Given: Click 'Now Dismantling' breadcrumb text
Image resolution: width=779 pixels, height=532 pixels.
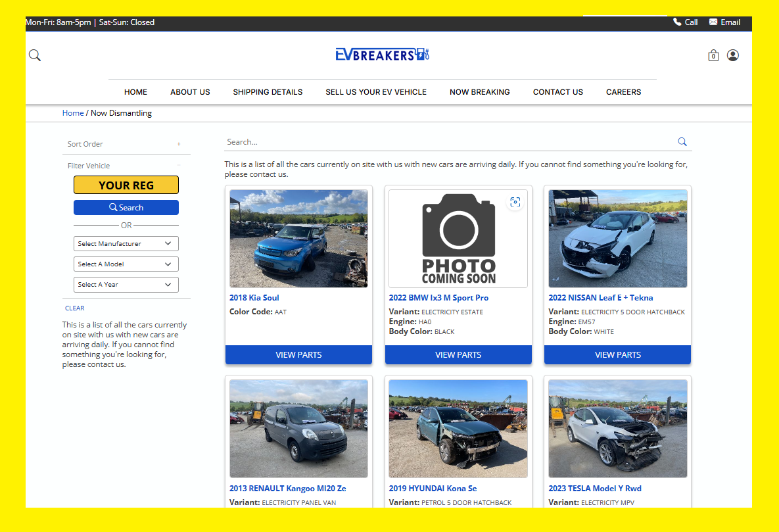Looking at the screenshot, I should (121, 113).
